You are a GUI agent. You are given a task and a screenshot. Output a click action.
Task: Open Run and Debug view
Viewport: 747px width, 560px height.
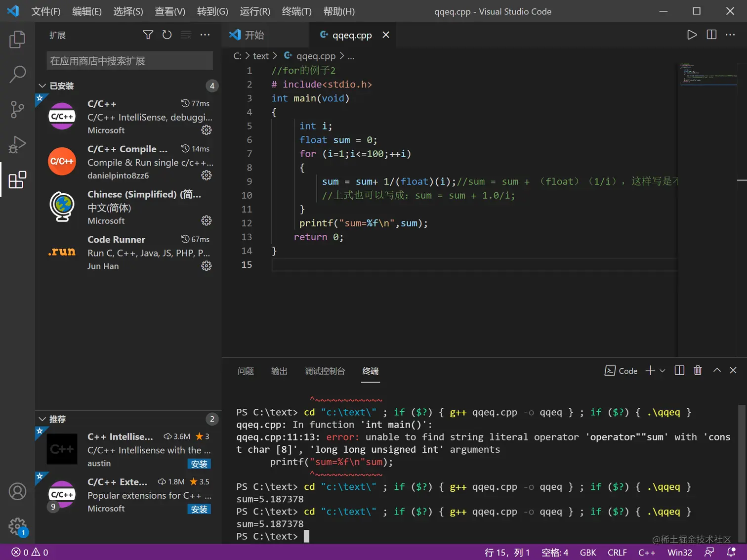[x=17, y=144]
